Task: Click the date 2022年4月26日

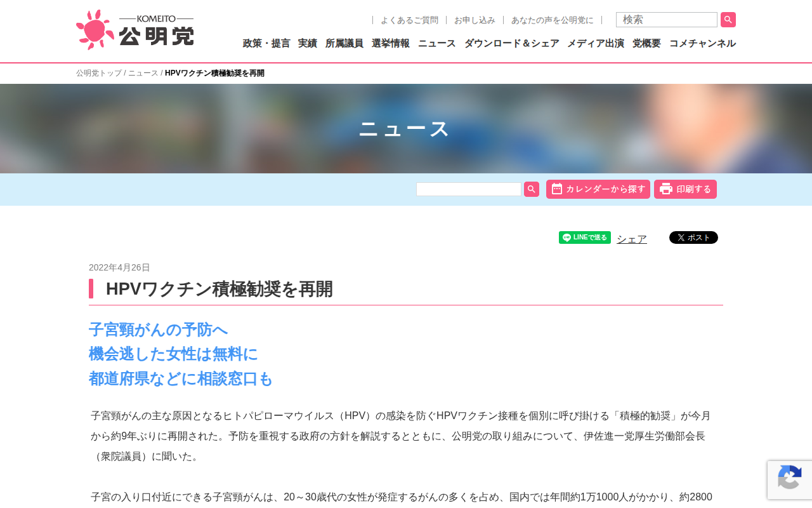Action: (x=119, y=267)
